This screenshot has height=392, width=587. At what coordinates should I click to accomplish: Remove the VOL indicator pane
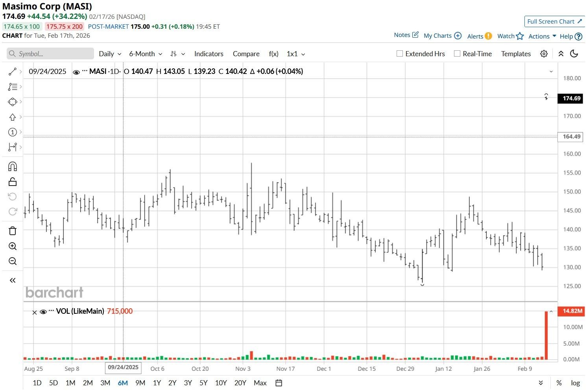click(35, 312)
